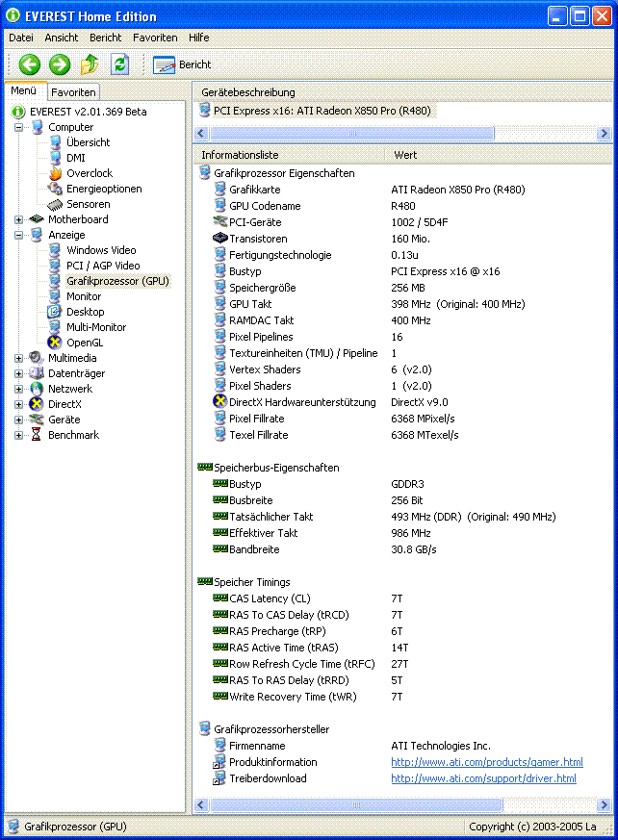Screen dimensions: 618x840
Task: Click the DirectX Hardwareunterstützung icon
Action: pyautogui.click(x=219, y=401)
